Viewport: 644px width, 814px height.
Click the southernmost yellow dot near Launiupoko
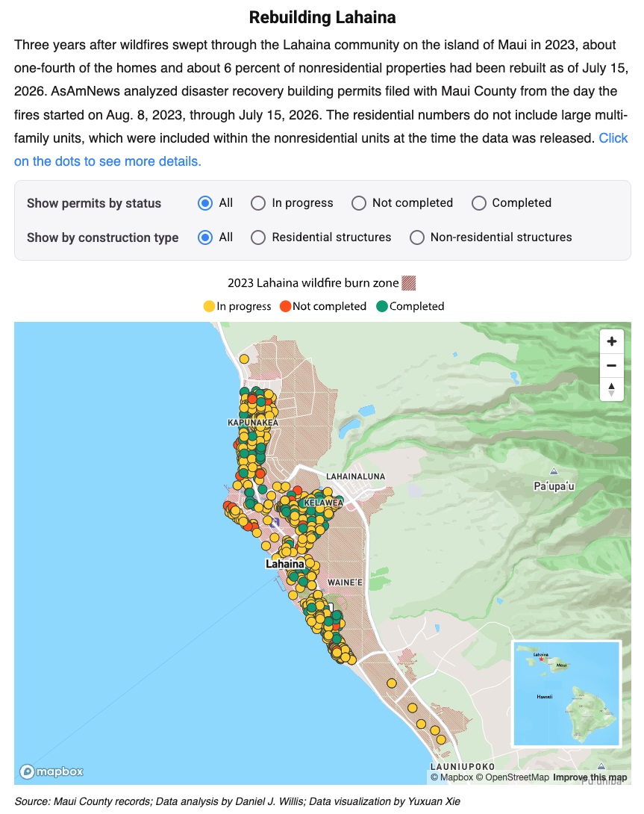[x=441, y=739]
